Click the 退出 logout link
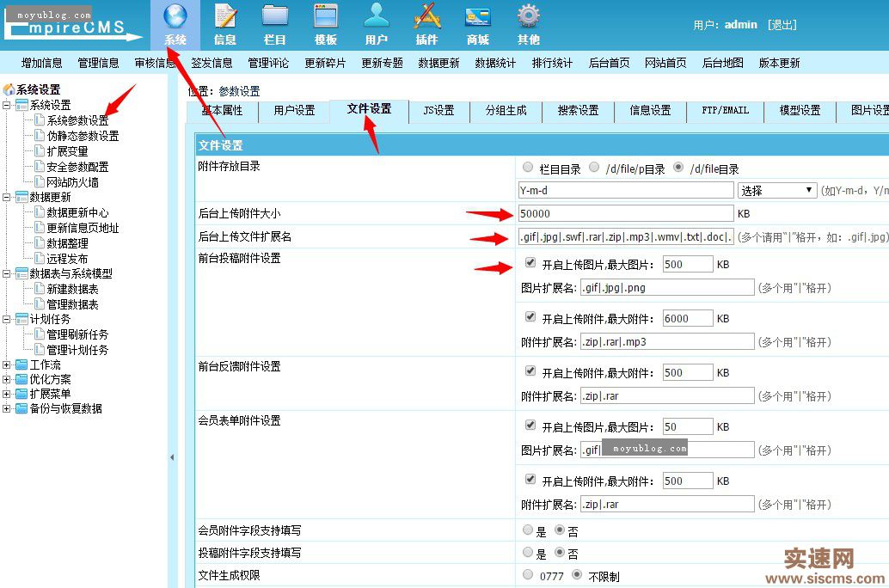The image size is (889, 588). coord(782,25)
